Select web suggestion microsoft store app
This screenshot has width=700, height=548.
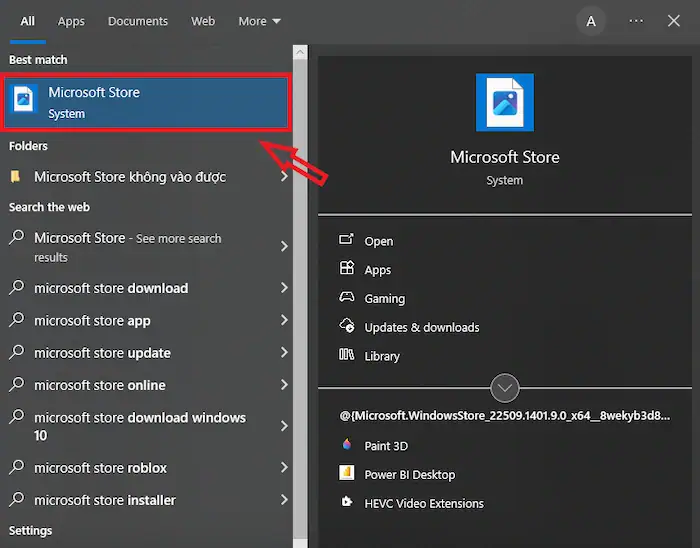[x=92, y=321]
